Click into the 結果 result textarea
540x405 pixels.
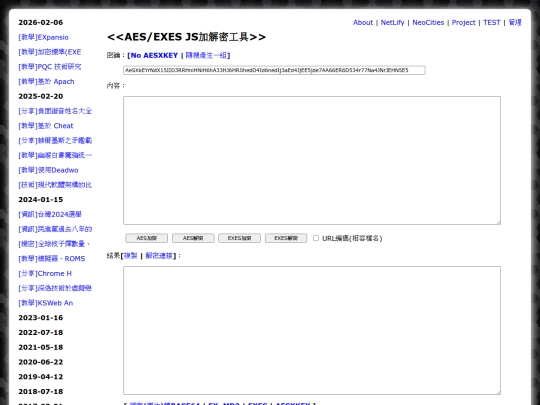coord(312,330)
